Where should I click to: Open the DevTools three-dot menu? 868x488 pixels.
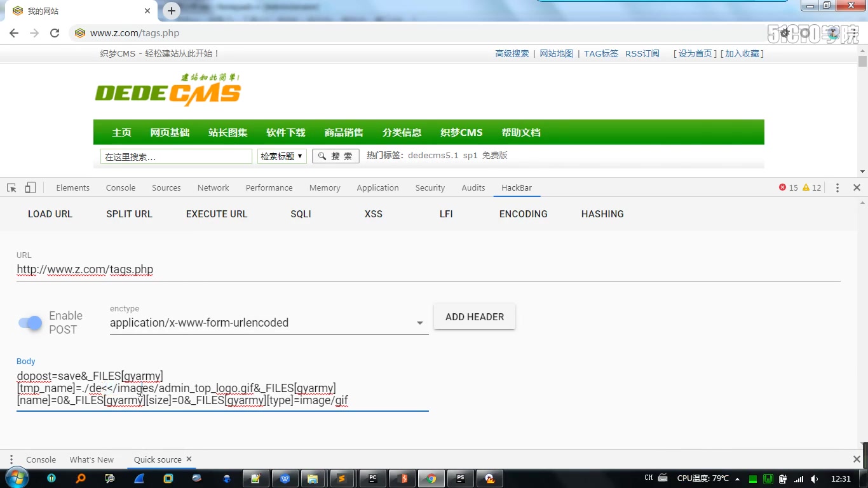[x=837, y=188]
